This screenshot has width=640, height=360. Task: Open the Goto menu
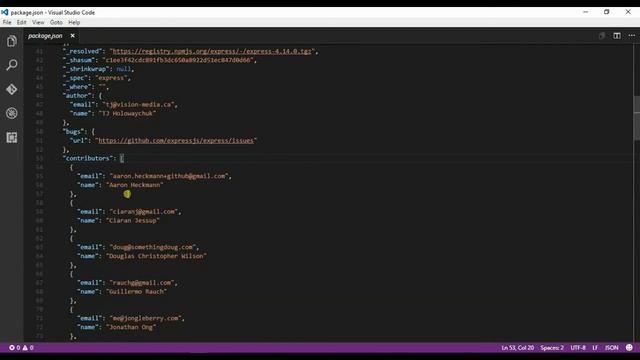56,22
